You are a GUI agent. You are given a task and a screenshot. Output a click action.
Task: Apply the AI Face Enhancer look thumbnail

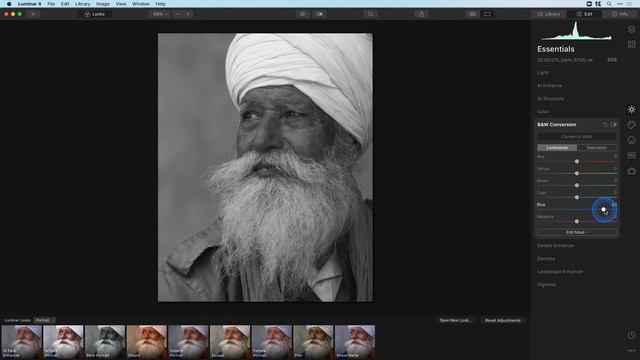pos(22,342)
